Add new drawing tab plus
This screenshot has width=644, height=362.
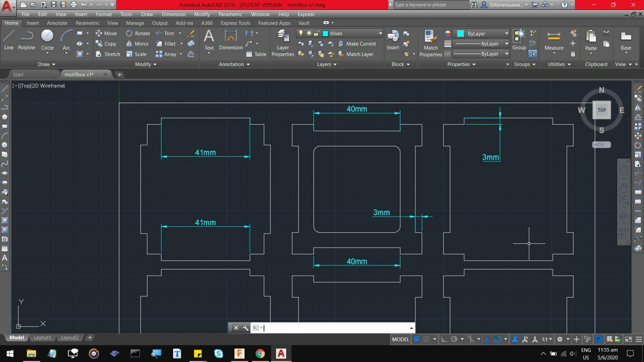pos(119,74)
